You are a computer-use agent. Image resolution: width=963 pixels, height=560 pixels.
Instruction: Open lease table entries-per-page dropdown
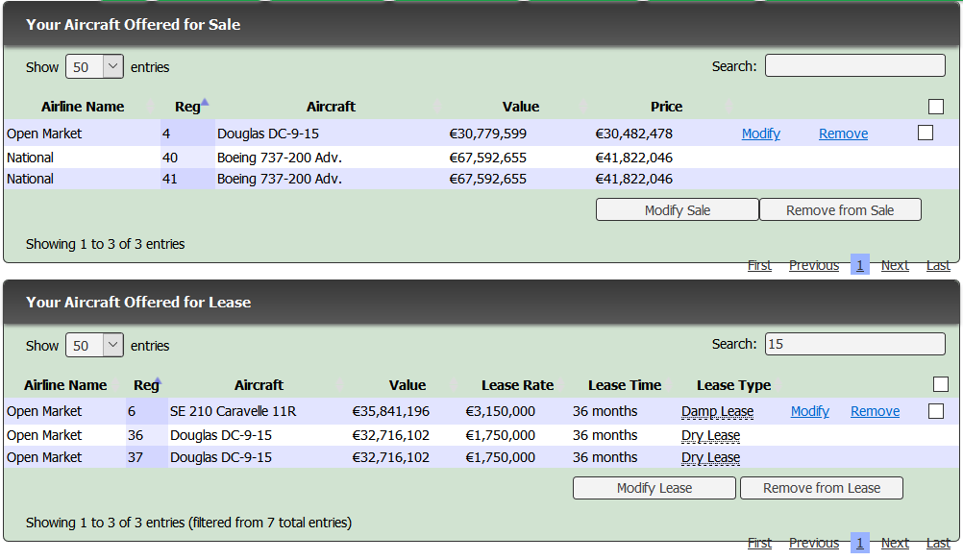[x=94, y=346]
